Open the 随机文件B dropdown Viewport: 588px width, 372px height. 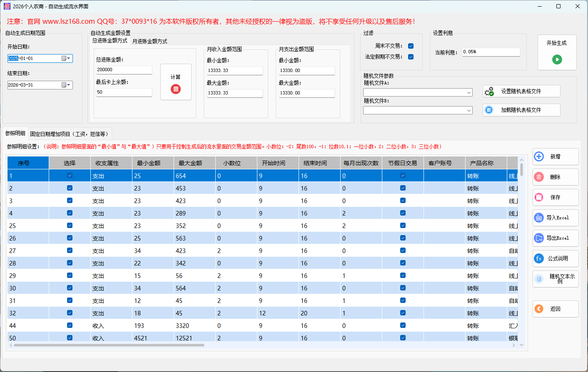[468, 110]
